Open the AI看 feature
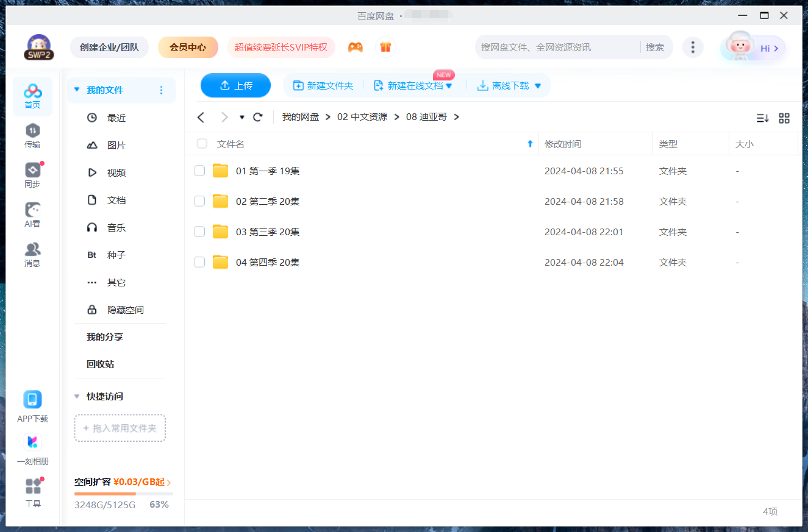This screenshot has height=532, width=808. pyautogui.click(x=32, y=215)
